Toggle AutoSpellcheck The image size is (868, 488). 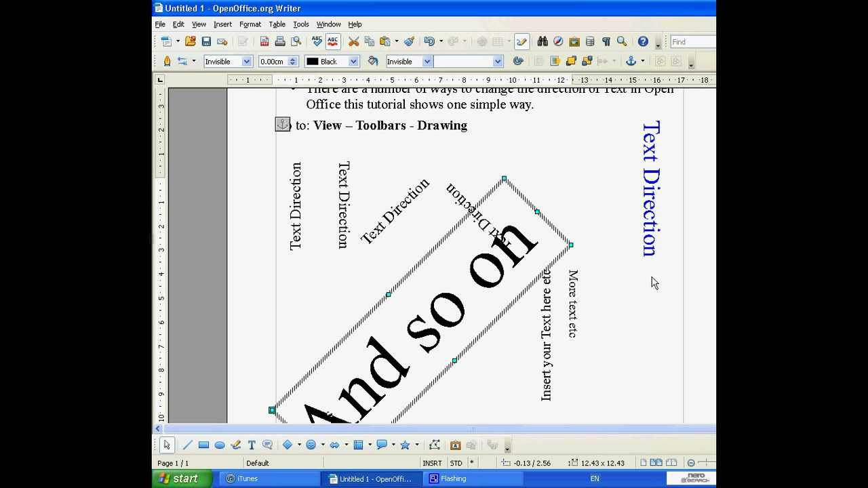(x=332, y=42)
